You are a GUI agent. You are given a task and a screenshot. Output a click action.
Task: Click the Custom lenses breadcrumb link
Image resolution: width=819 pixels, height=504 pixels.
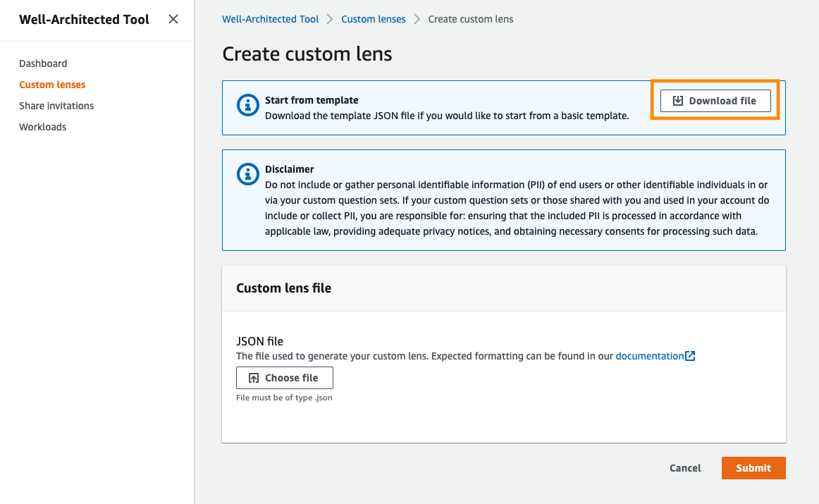click(374, 19)
